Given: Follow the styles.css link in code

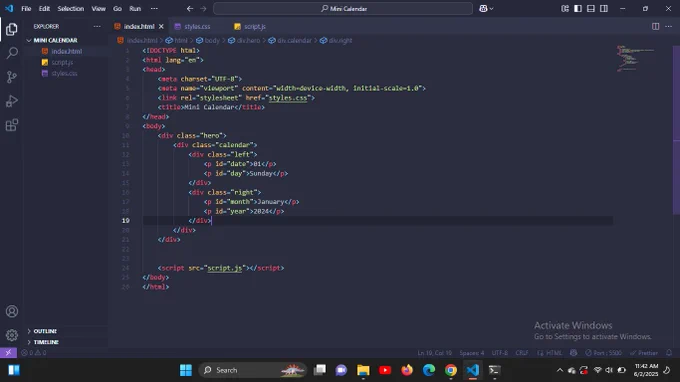Looking at the screenshot, I should coord(288,98).
